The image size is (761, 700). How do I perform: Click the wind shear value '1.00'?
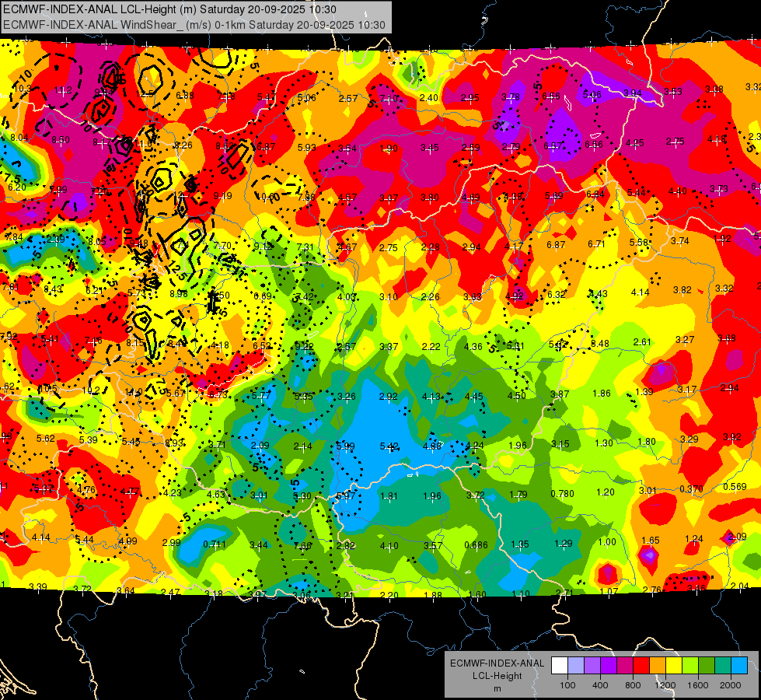(606, 541)
